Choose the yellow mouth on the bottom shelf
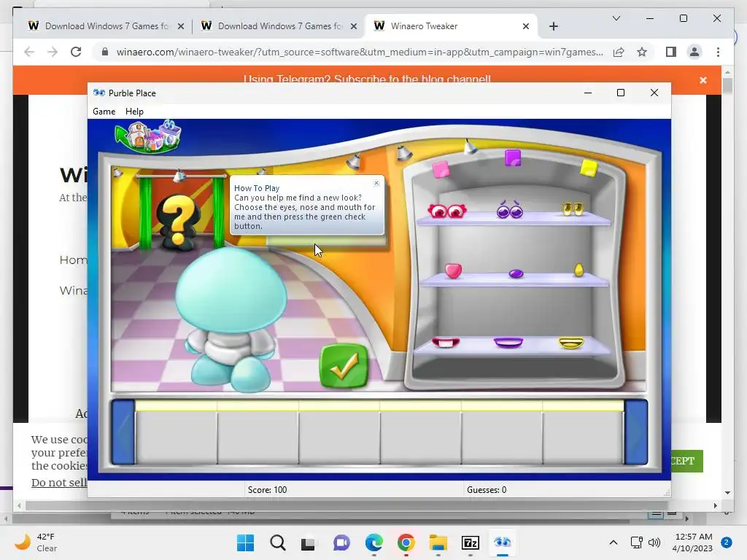This screenshot has height=560, width=747. [570, 343]
